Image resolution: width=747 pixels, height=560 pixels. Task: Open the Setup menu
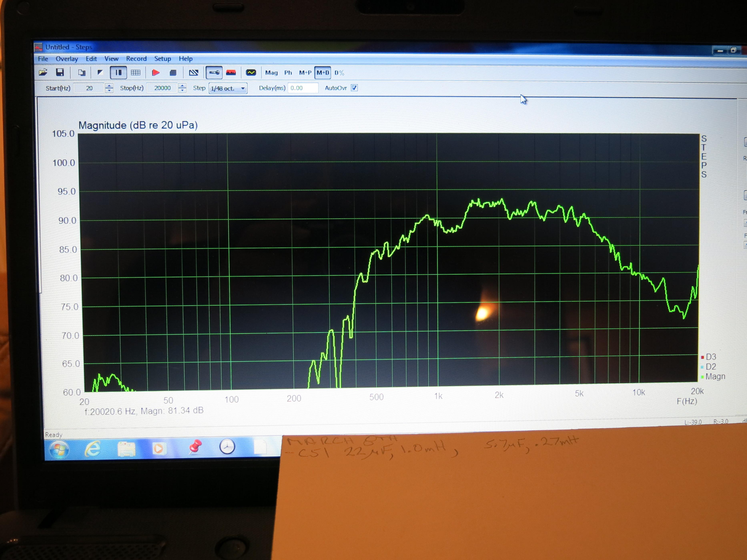pos(162,59)
